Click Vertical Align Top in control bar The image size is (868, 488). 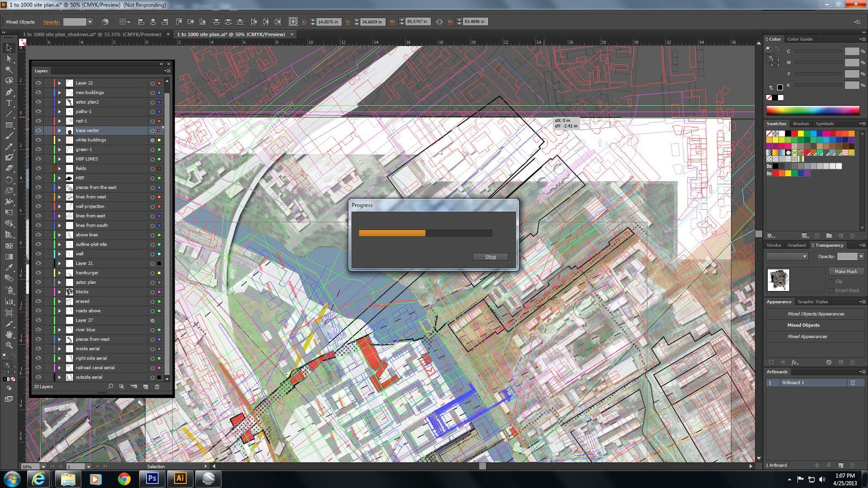pyautogui.click(x=179, y=22)
